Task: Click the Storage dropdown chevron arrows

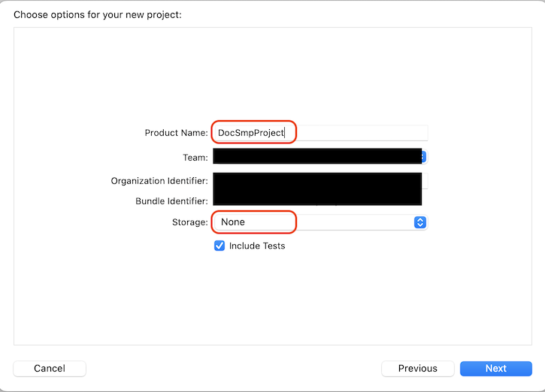Action: [x=420, y=222]
